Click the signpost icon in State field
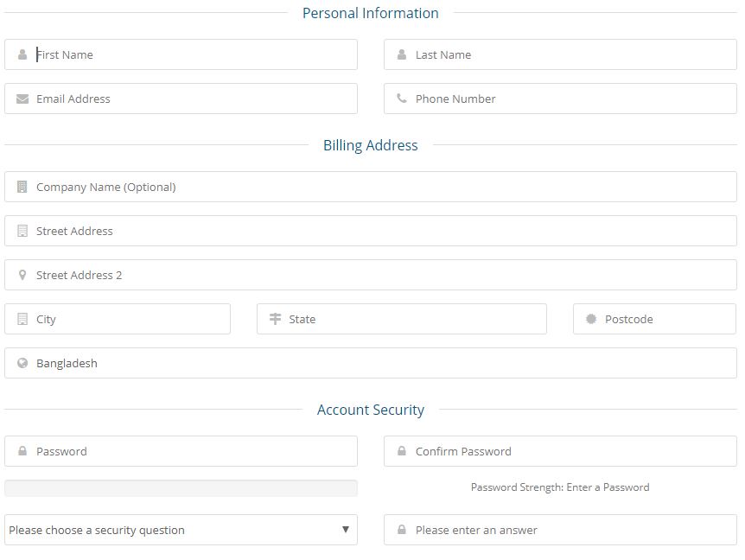The image size is (745, 560). (x=275, y=319)
